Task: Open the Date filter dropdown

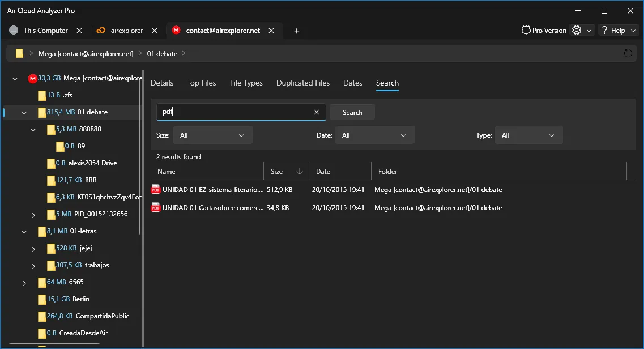Action: (374, 135)
